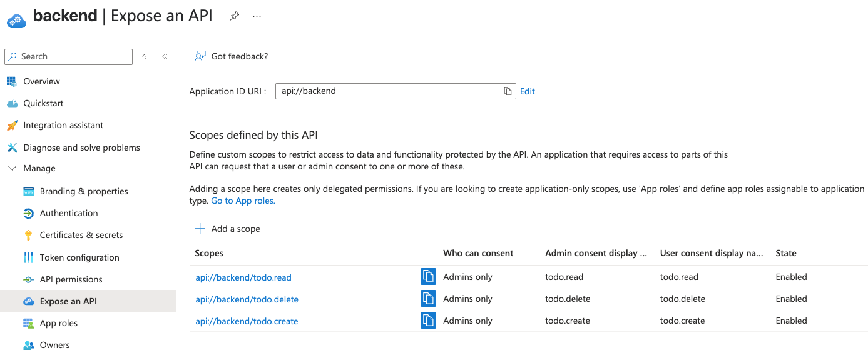Screen dimensions: 868x350
Task: Open Certificates & secrets
Action: (81, 235)
